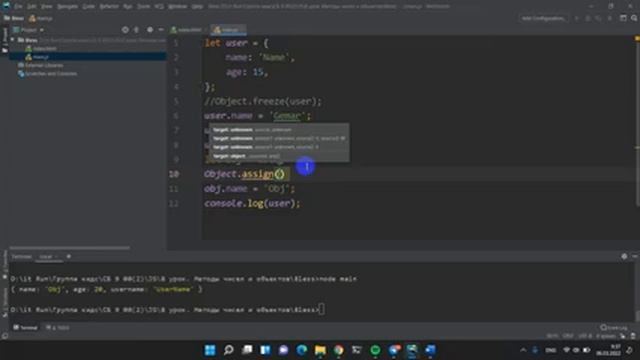The width and height of the screenshot is (640, 360).
Task: Click the Run (play) icon in toolbar
Action: [577, 18]
